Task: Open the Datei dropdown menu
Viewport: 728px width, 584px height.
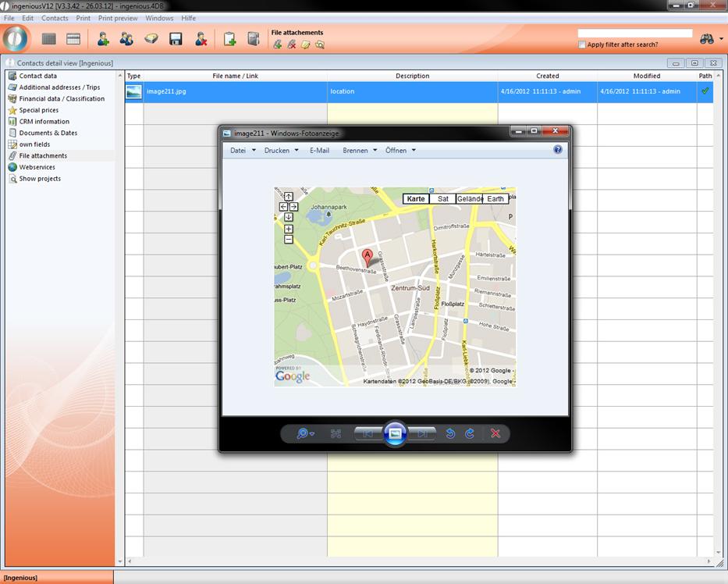Action: pyautogui.click(x=243, y=151)
